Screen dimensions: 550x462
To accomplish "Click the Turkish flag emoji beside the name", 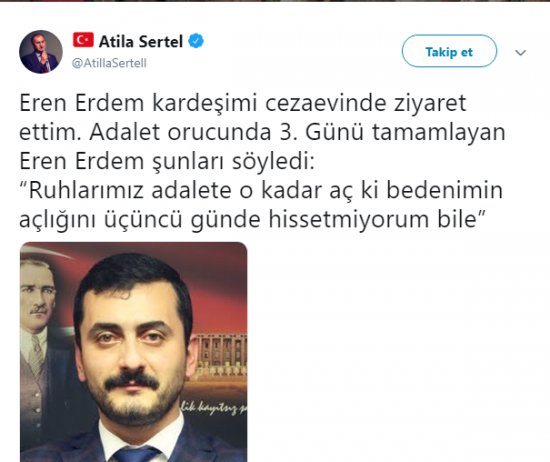I will [83, 40].
